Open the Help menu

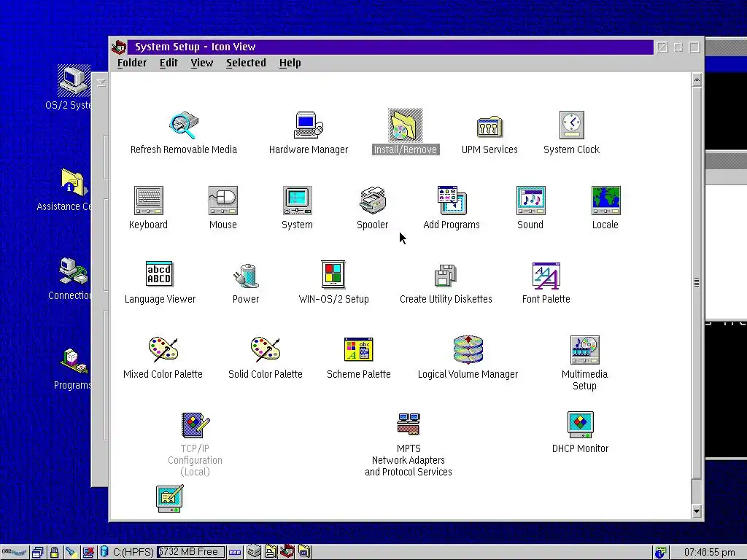click(290, 63)
